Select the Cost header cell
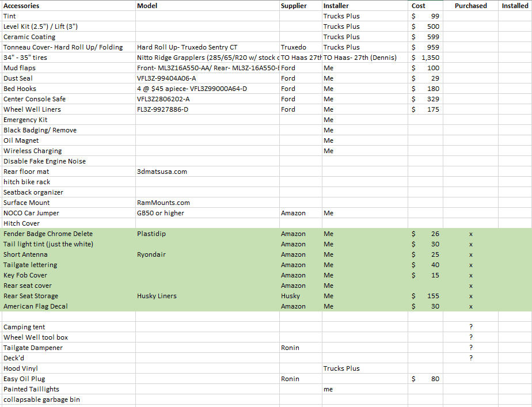This screenshot has width=532, height=407. pos(419,6)
